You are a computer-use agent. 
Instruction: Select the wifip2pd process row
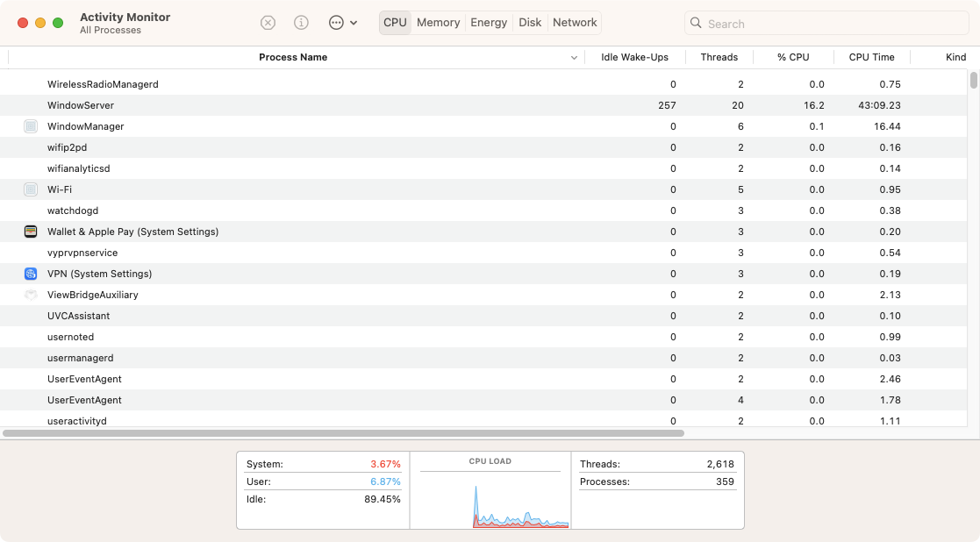[x=483, y=147]
